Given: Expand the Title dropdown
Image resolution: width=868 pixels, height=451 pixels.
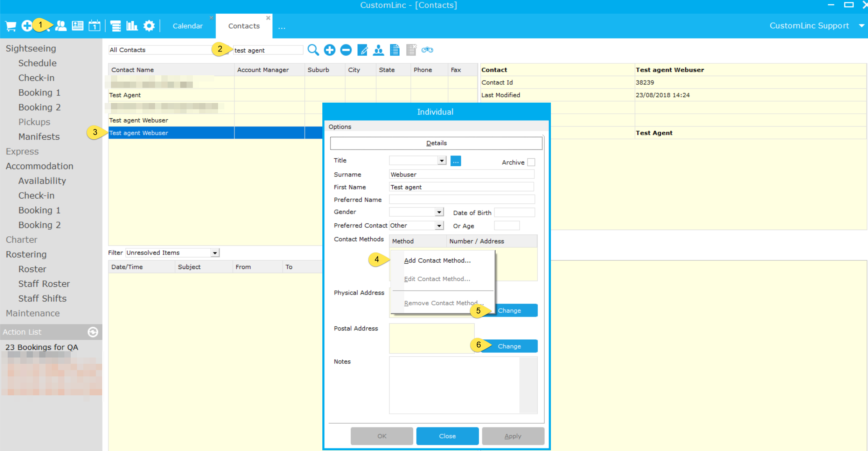Looking at the screenshot, I should [442, 161].
